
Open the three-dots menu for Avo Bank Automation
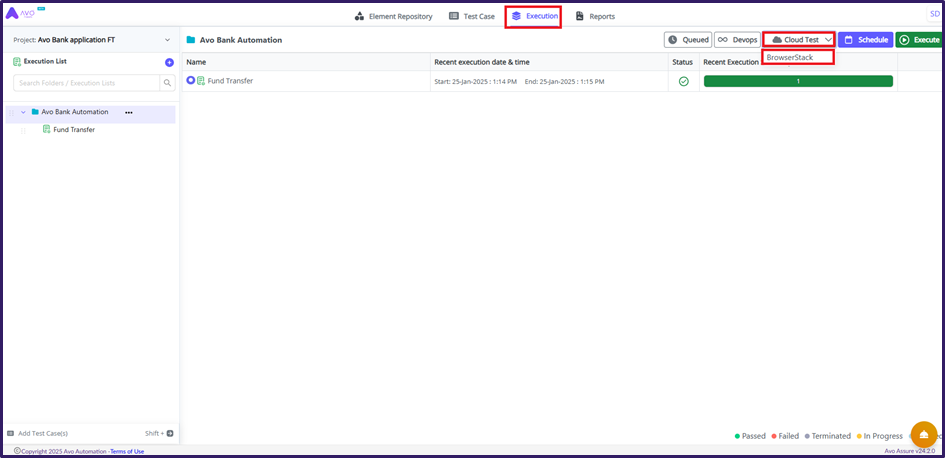128,112
